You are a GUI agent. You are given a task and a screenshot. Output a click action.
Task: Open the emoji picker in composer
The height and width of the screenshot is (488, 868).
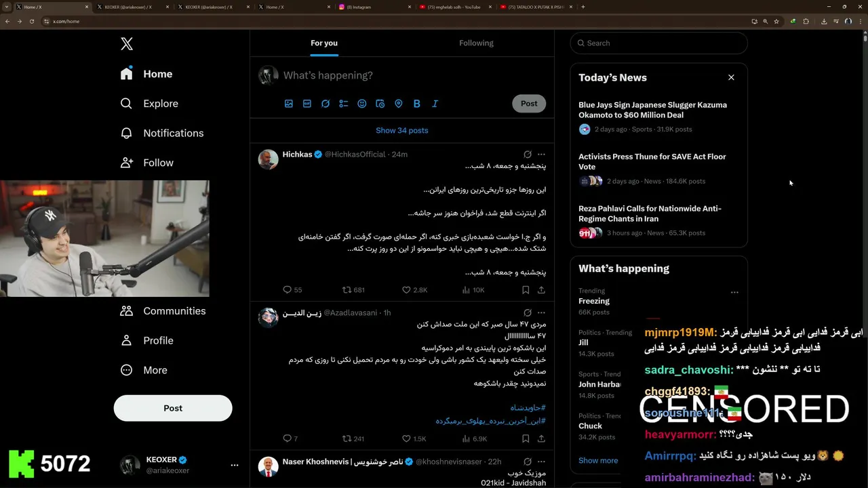coord(362,104)
